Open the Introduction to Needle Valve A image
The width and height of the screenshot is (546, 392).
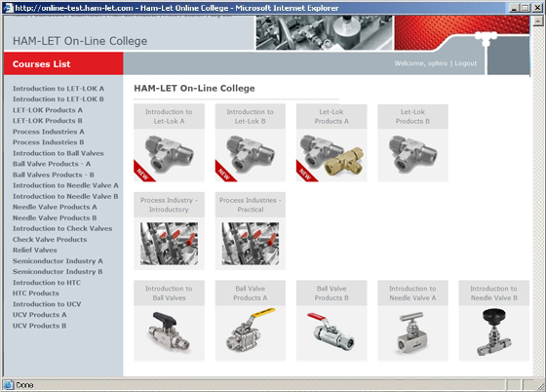(x=412, y=333)
